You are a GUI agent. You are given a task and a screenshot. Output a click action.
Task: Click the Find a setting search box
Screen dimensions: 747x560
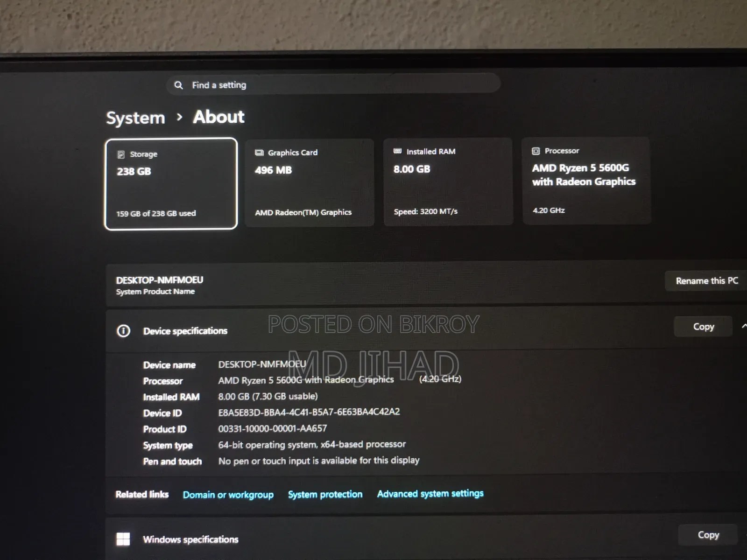333,84
